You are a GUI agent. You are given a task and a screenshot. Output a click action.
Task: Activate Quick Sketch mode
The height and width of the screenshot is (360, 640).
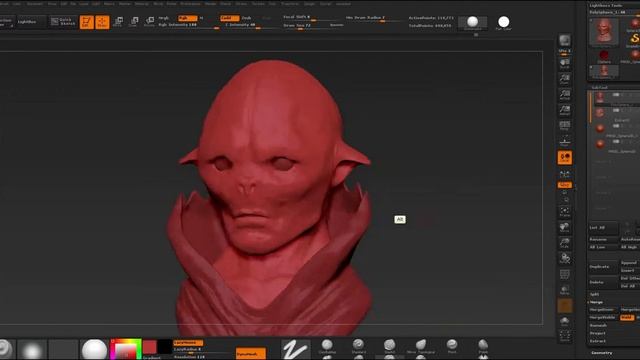pyautogui.click(x=63, y=22)
